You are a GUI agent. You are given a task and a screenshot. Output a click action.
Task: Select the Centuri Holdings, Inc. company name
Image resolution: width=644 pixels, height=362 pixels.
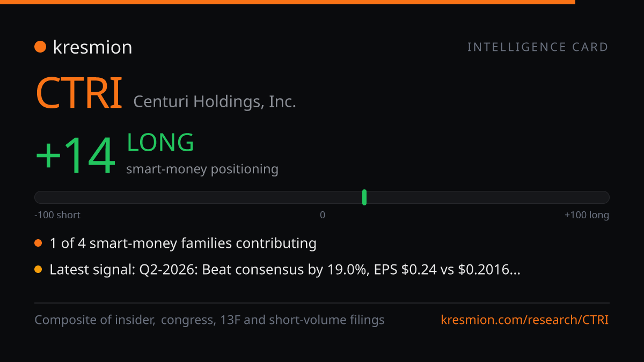[x=215, y=101]
